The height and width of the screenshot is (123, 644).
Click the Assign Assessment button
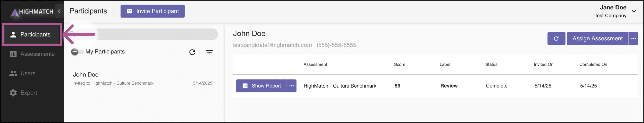coord(597,39)
